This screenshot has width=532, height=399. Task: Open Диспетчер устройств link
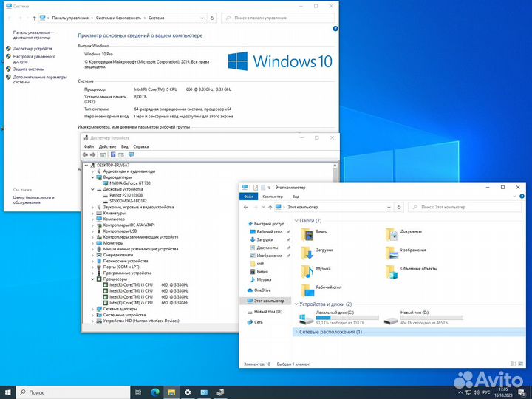(33, 49)
